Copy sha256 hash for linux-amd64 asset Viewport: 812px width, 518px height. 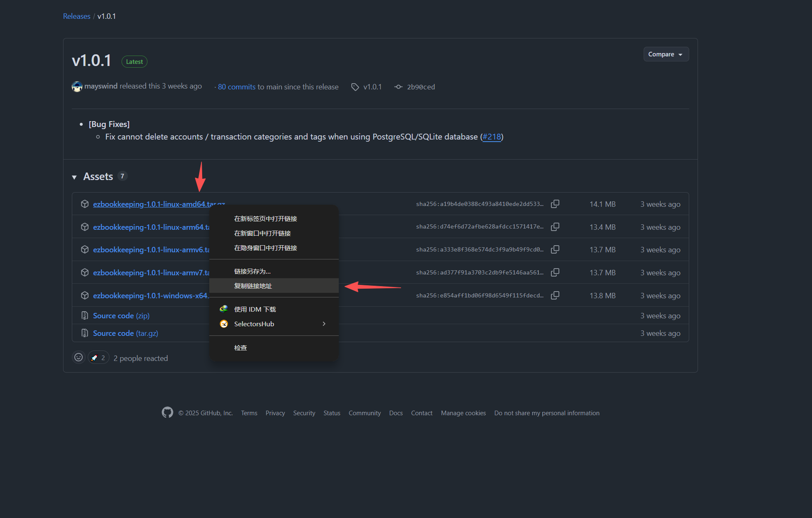tap(555, 204)
